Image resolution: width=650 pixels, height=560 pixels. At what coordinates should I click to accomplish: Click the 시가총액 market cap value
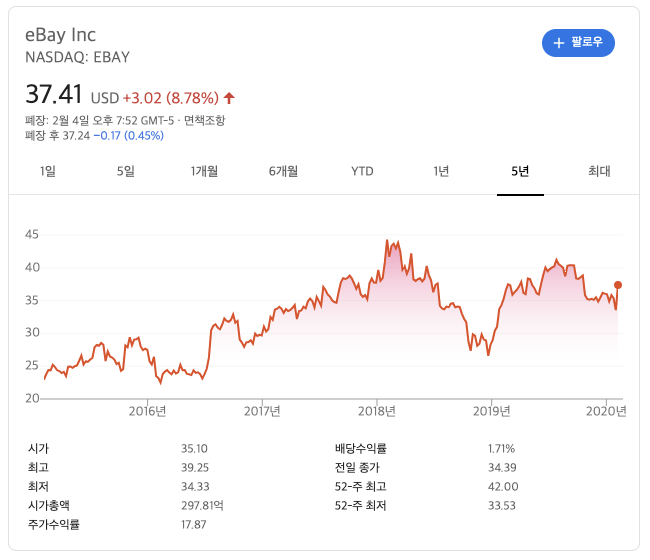pos(202,505)
